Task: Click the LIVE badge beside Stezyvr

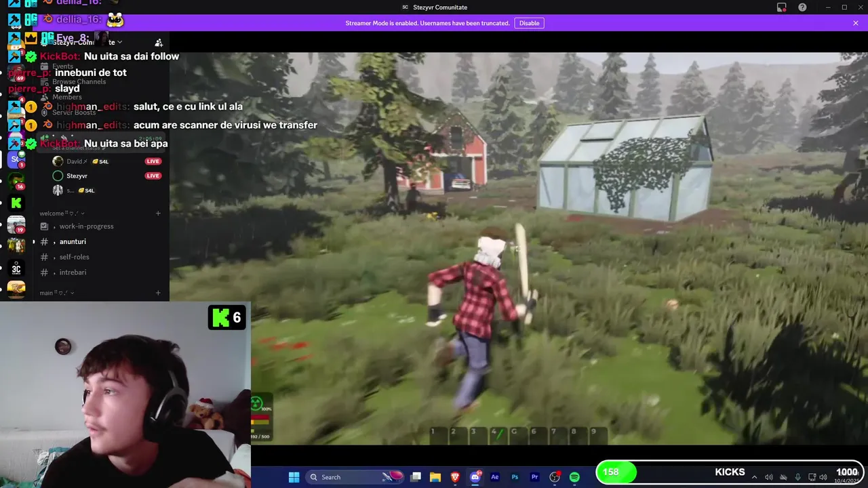Action: (153, 176)
